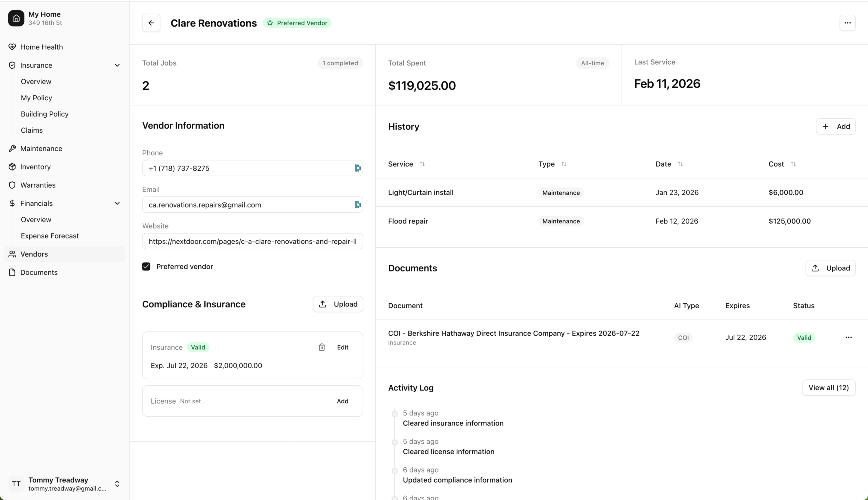View all 12 activity log entries

[828, 387]
